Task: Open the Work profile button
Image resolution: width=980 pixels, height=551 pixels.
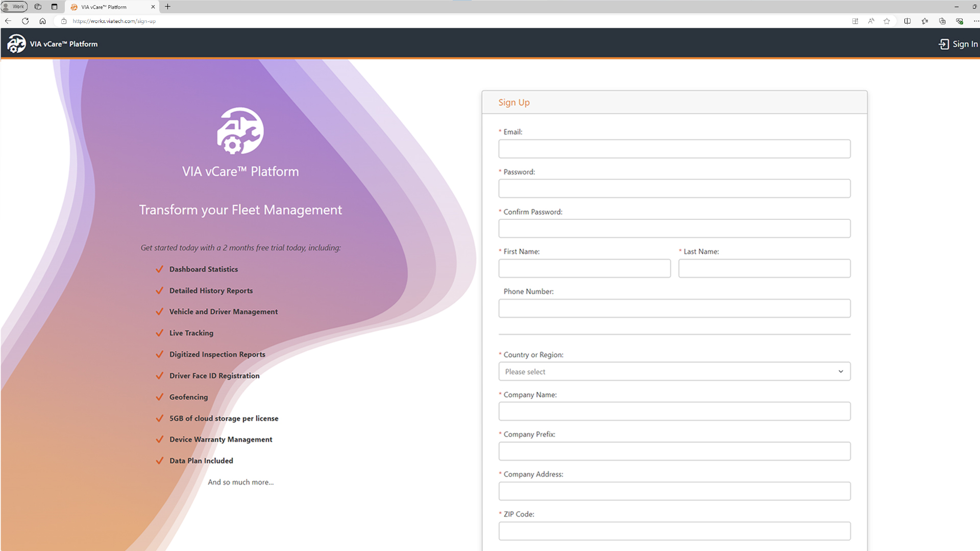Action: pos(14,7)
